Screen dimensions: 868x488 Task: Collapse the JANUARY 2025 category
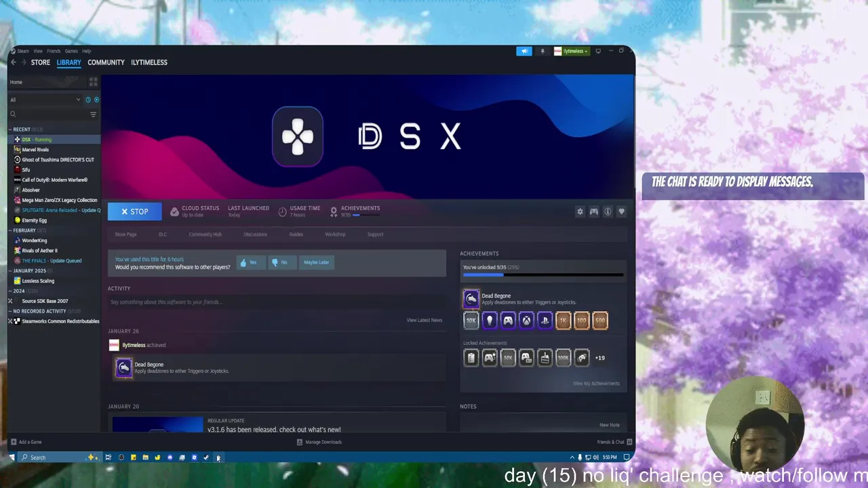10,270
